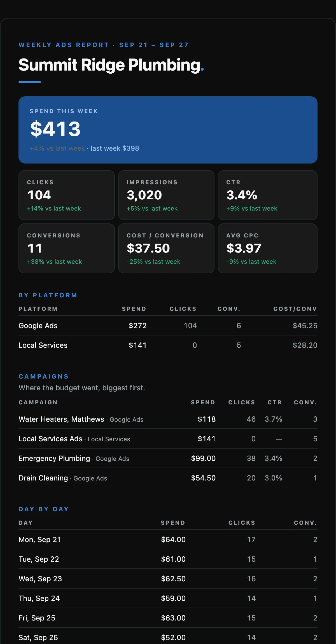Click the Avg CPC value $3.97

click(x=244, y=248)
